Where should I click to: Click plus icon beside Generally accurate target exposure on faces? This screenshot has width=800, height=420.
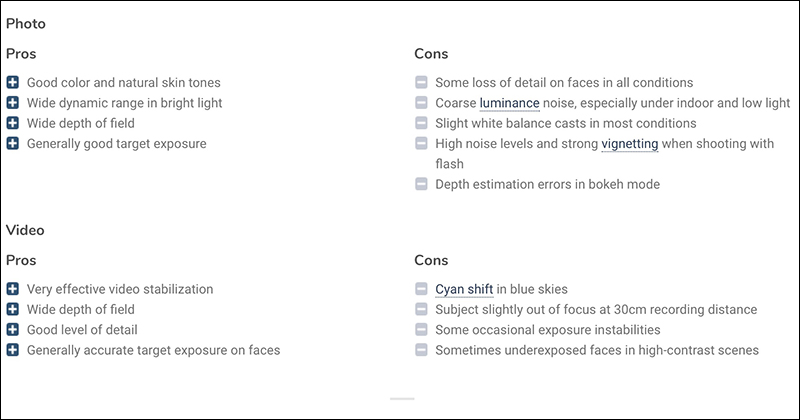click(x=13, y=350)
